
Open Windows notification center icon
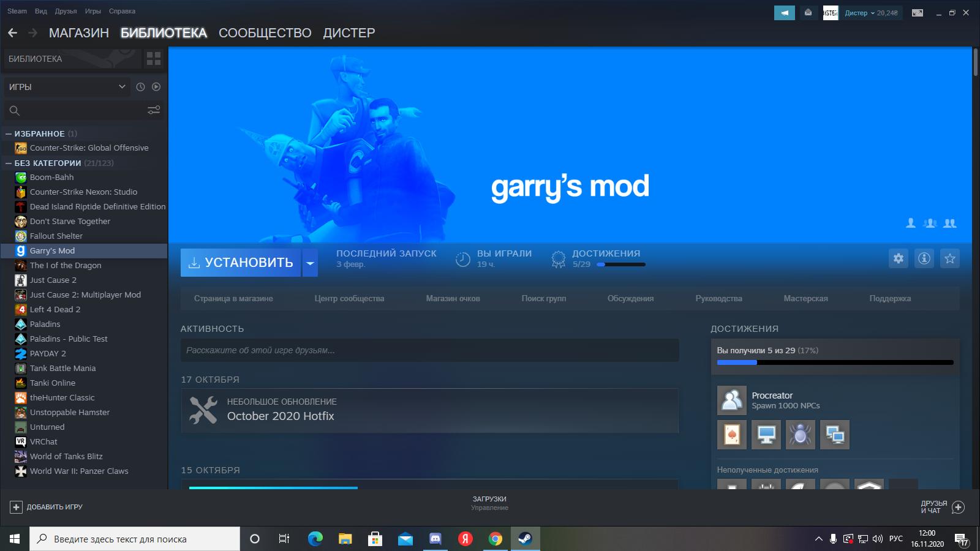pos(961,539)
